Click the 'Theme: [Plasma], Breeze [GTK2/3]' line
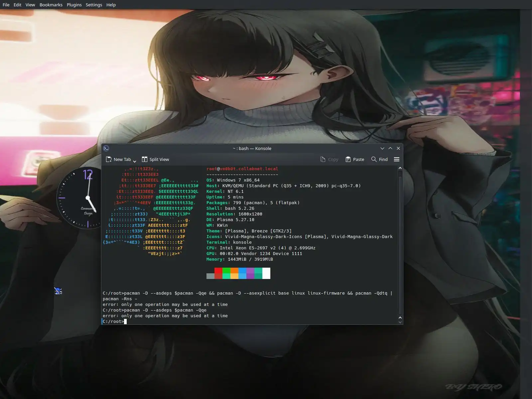This screenshot has width=532, height=399. (x=249, y=231)
